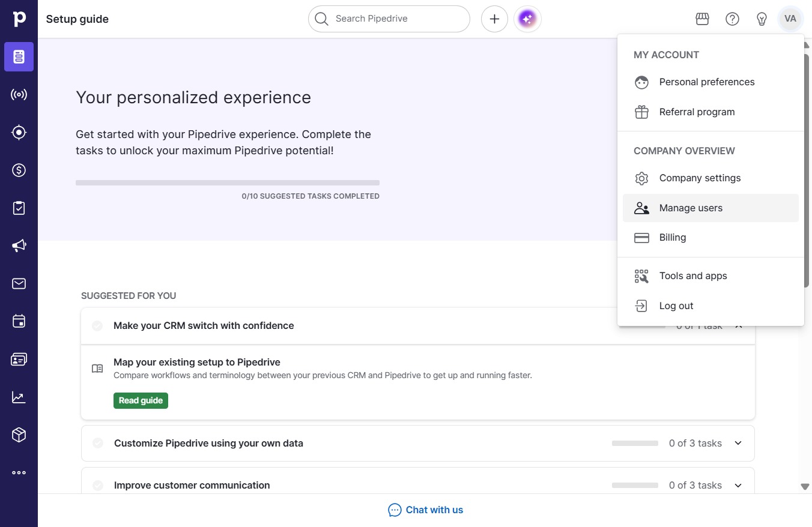Open the help question mark icon

(x=732, y=19)
